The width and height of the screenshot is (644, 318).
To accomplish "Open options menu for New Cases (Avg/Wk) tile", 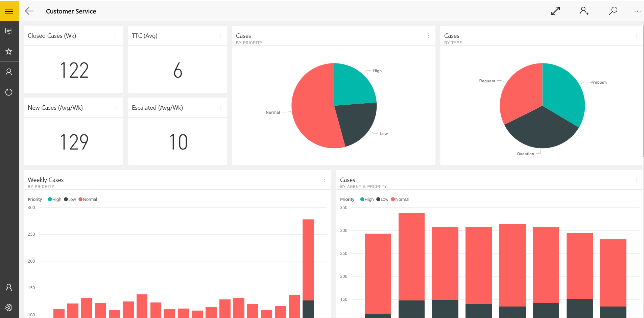I will click(116, 107).
